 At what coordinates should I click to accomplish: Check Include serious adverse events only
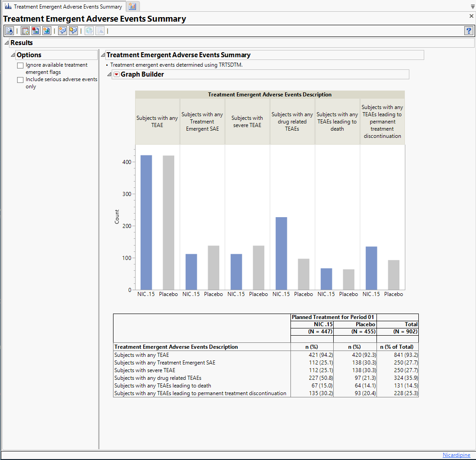tap(20, 80)
